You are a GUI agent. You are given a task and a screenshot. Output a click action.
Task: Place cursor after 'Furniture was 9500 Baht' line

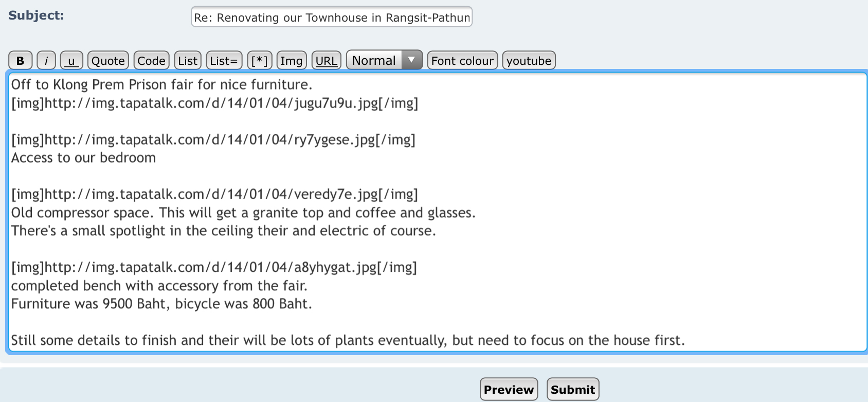(313, 304)
